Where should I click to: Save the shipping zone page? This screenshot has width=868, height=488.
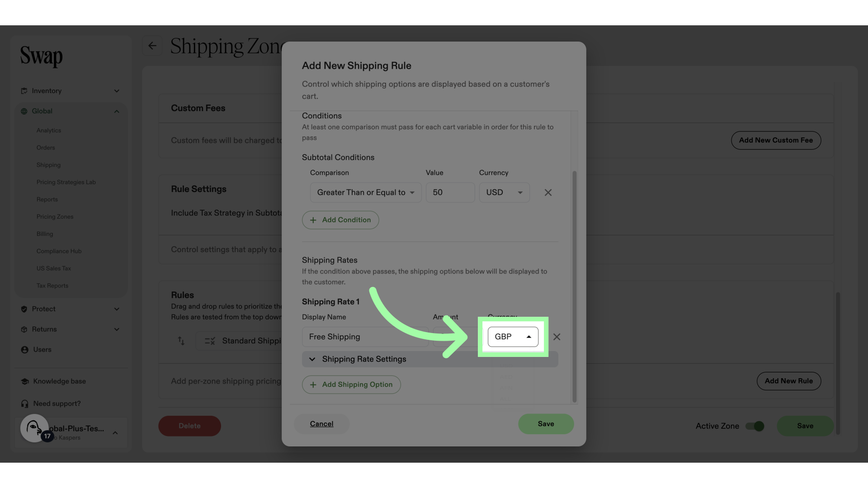pyautogui.click(x=805, y=426)
